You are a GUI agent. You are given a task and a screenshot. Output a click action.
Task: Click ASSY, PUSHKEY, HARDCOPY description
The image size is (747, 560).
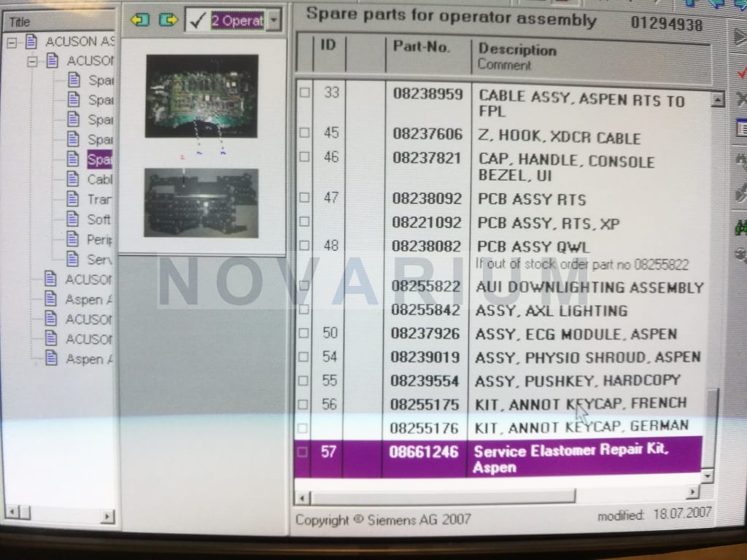point(578,381)
